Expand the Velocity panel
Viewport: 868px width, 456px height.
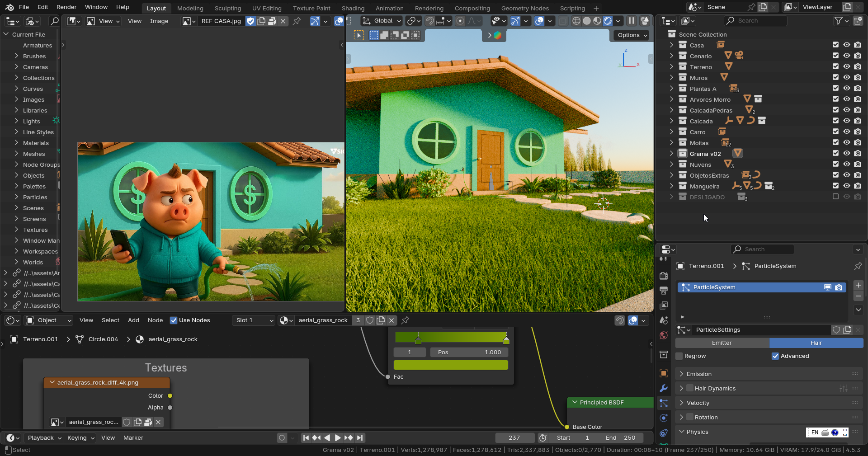tap(681, 403)
